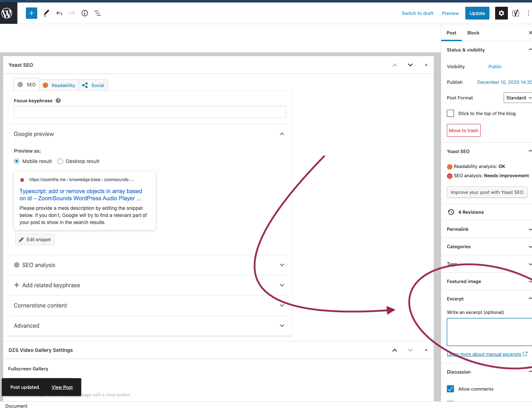
Task: Click View Post in the notification
Action: [62, 387]
